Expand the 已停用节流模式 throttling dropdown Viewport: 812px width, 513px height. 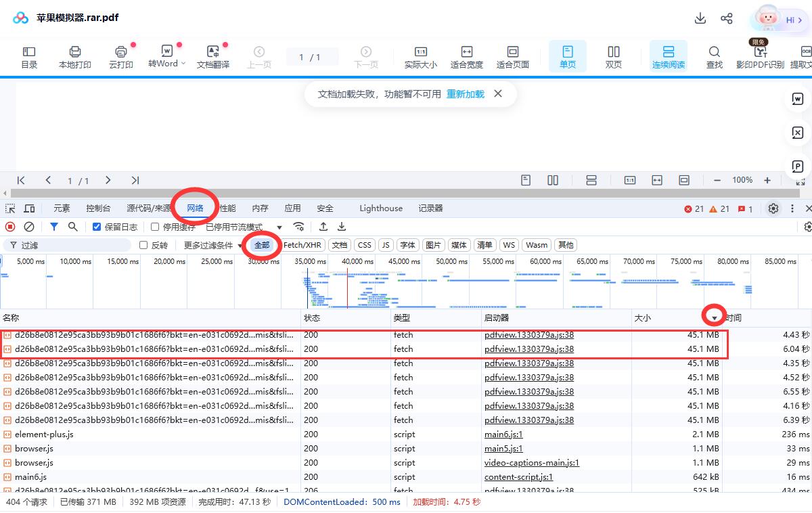[279, 227]
